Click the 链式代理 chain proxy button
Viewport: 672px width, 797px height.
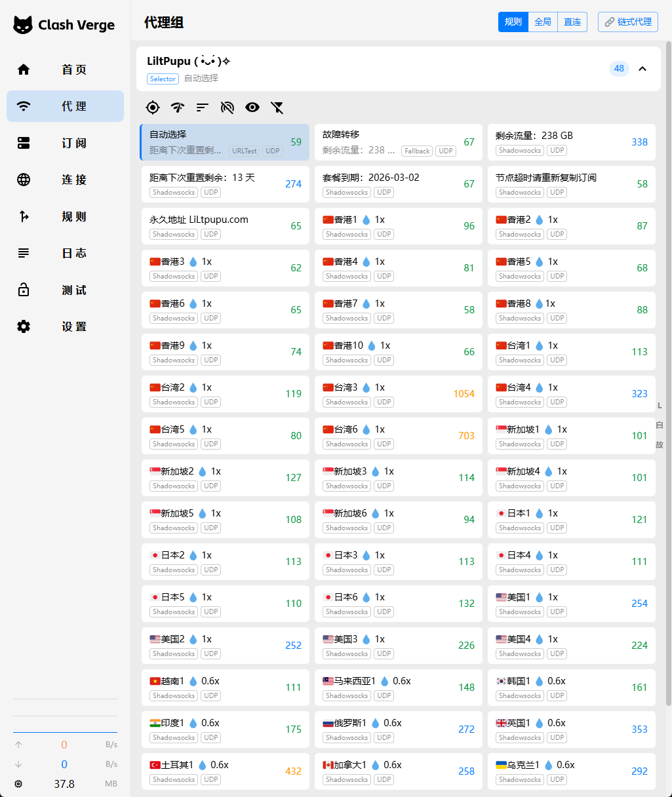point(628,22)
